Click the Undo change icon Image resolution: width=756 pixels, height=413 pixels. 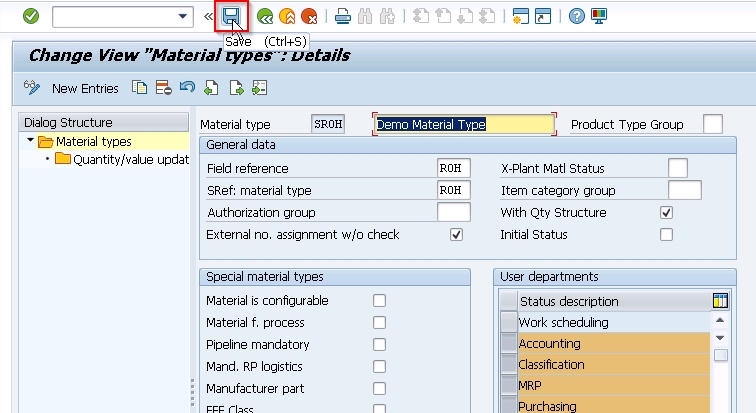[186, 88]
